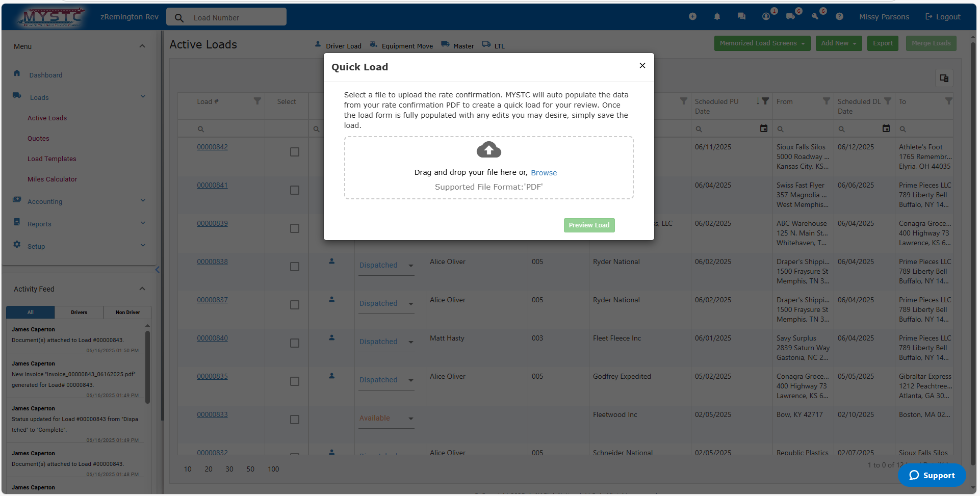Click the truck alerts icon in header

click(790, 17)
